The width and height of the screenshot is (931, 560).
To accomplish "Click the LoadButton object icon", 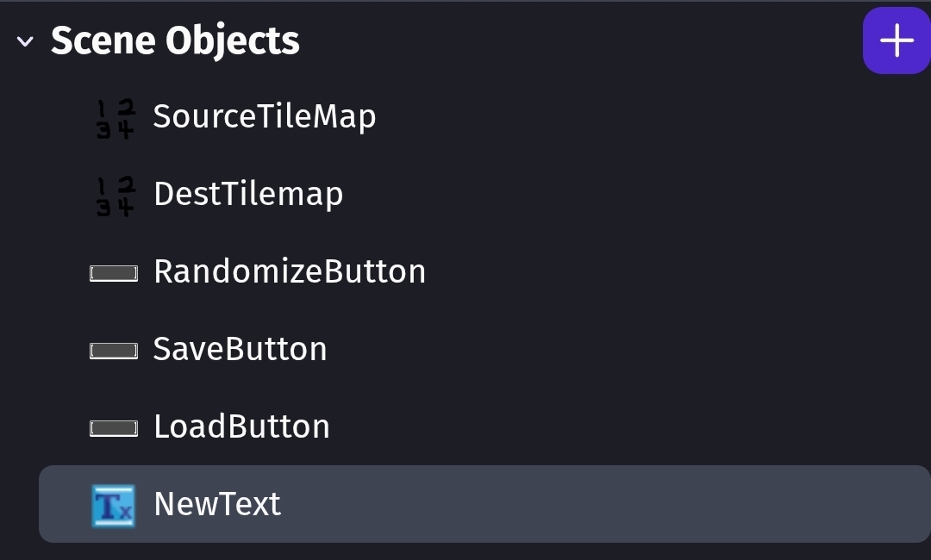I will (x=114, y=428).
